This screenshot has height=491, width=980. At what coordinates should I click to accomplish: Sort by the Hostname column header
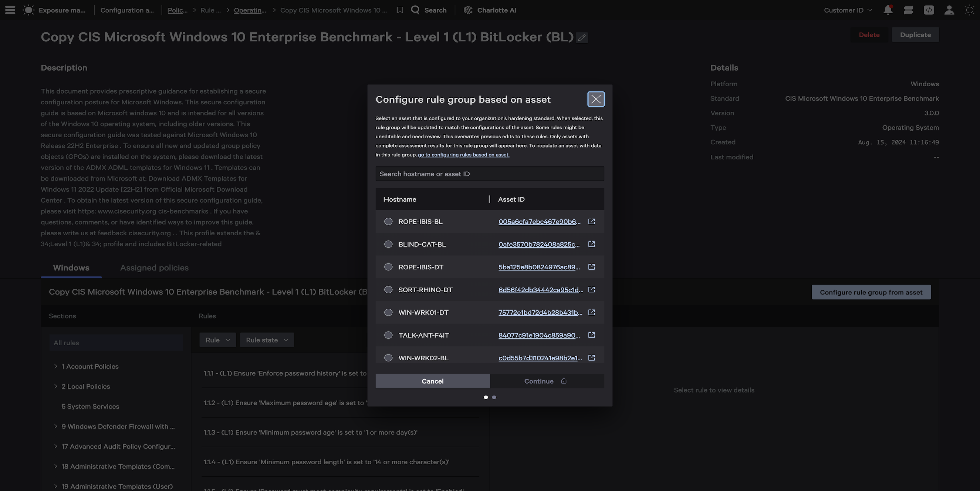pyautogui.click(x=400, y=199)
